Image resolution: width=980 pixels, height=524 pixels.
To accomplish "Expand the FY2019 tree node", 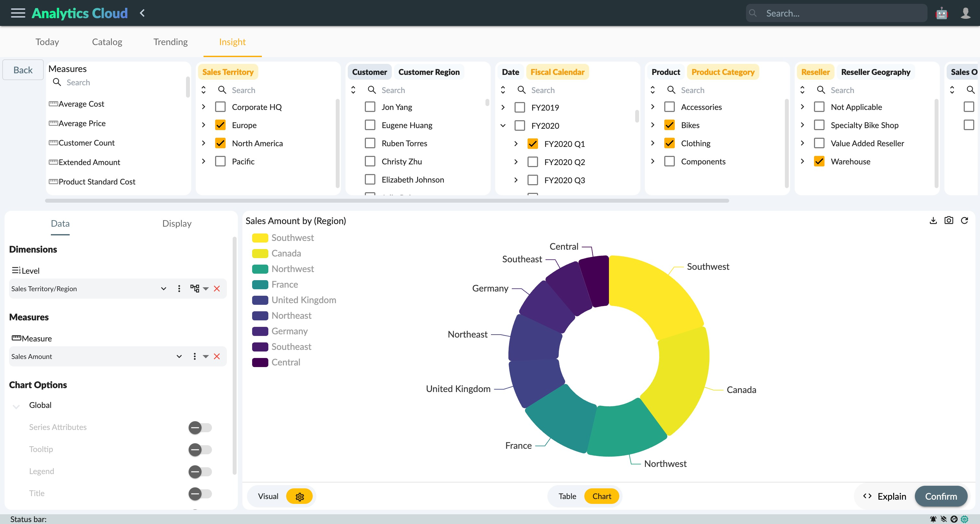I will click(x=503, y=107).
